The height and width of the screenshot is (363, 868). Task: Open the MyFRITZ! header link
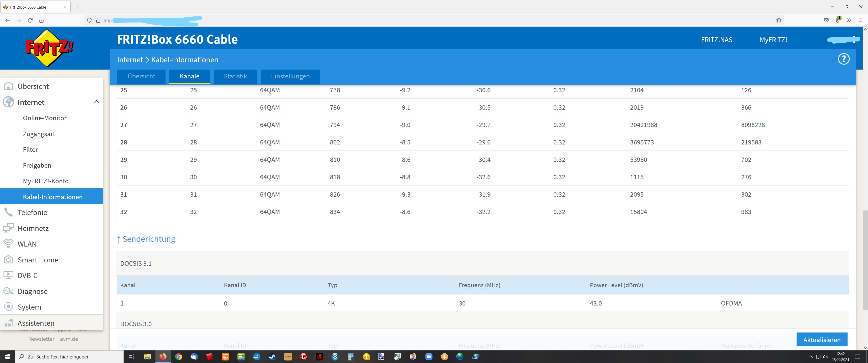click(x=773, y=40)
